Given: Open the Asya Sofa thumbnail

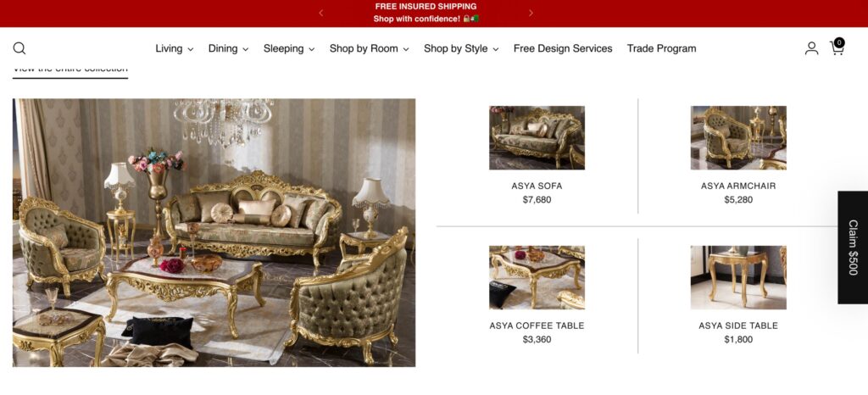Looking at the screenshot, I should [x=537, y=138].
